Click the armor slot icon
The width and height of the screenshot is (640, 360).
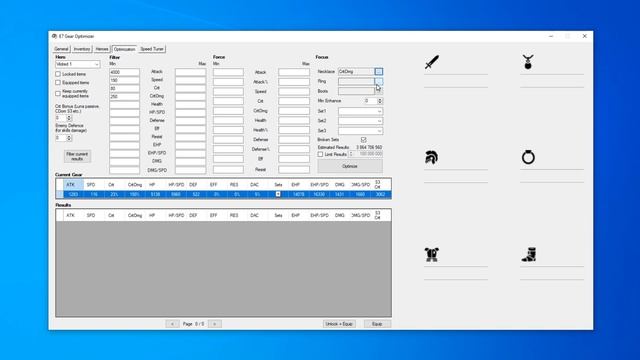coord(431,254)
